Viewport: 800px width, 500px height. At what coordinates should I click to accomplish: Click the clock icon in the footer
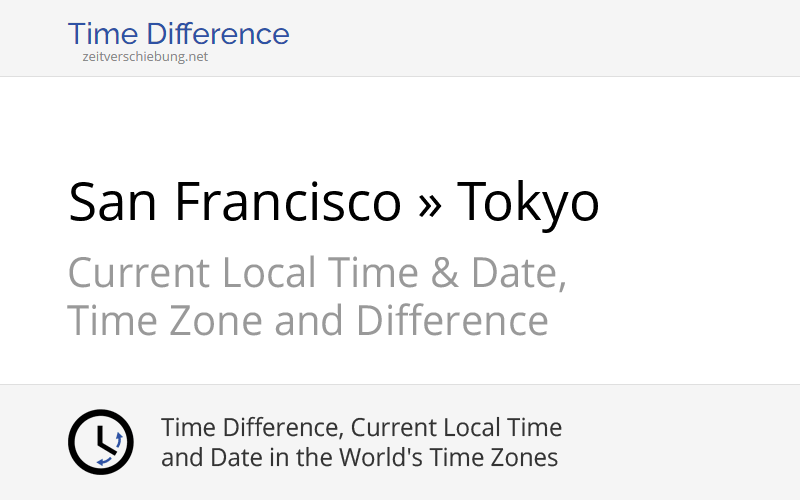pos(100,442)
